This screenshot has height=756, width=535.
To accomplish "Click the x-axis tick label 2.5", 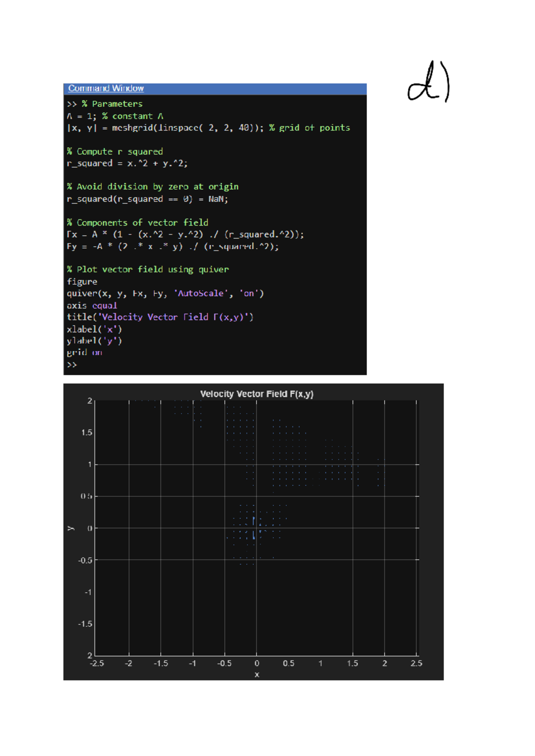I will [416, 663].
